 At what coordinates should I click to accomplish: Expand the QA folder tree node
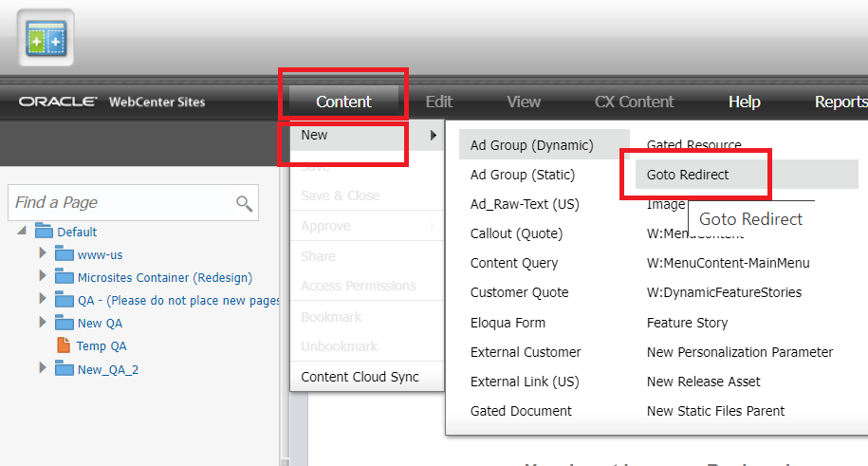(43, 300)
